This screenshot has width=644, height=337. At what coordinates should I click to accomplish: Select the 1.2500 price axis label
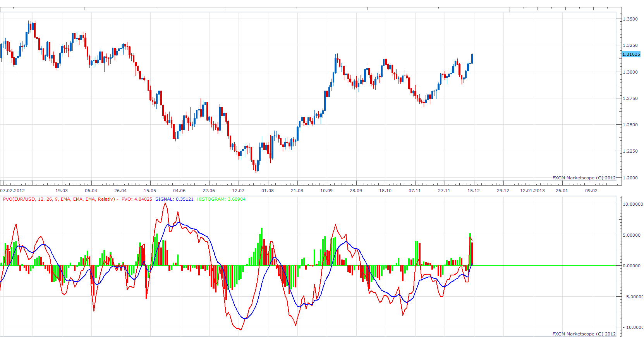tap(630, 125)
